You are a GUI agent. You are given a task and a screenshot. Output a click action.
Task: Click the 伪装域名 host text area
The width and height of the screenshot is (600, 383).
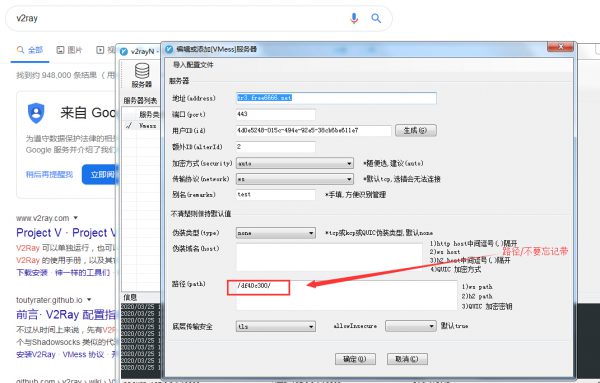(x=329, y=258)
